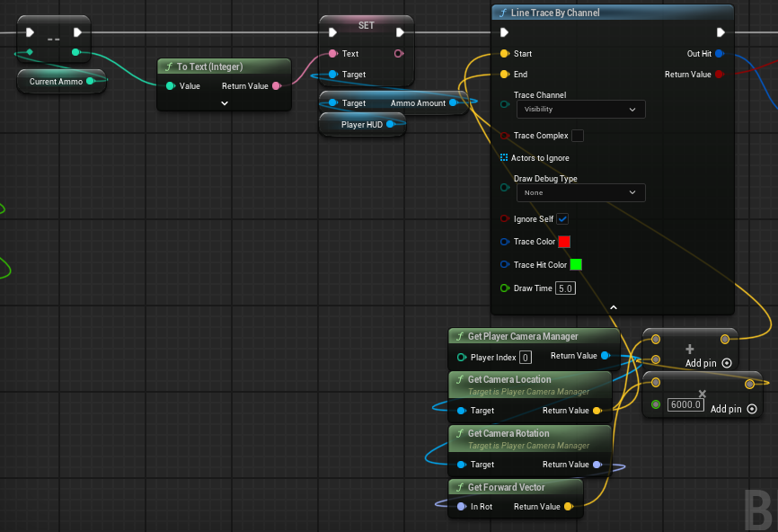
Task: Click SET node output execution pin
Action: 400,32
